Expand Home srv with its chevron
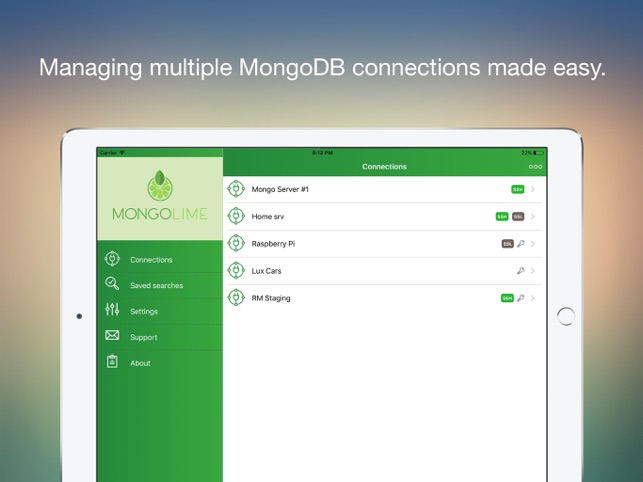 pyautogui.click(x=533, y=216)
